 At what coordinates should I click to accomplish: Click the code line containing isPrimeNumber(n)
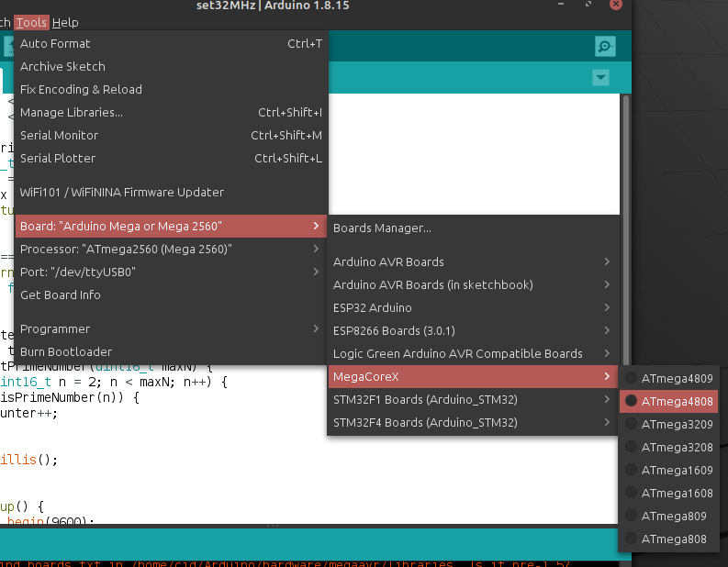tap(70, 397)
